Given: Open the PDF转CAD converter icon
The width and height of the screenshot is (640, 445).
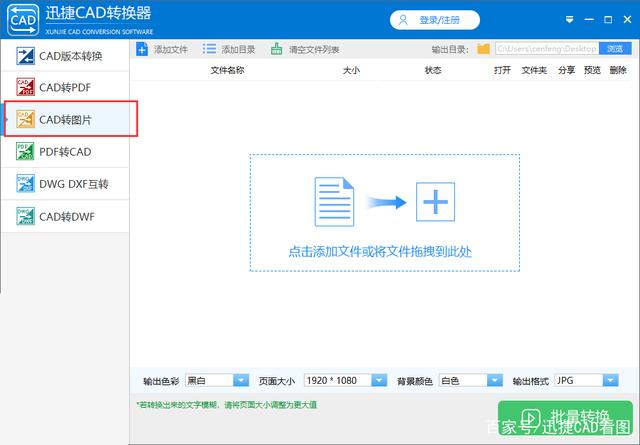Looking at the screenshot, I should (25, 151).
